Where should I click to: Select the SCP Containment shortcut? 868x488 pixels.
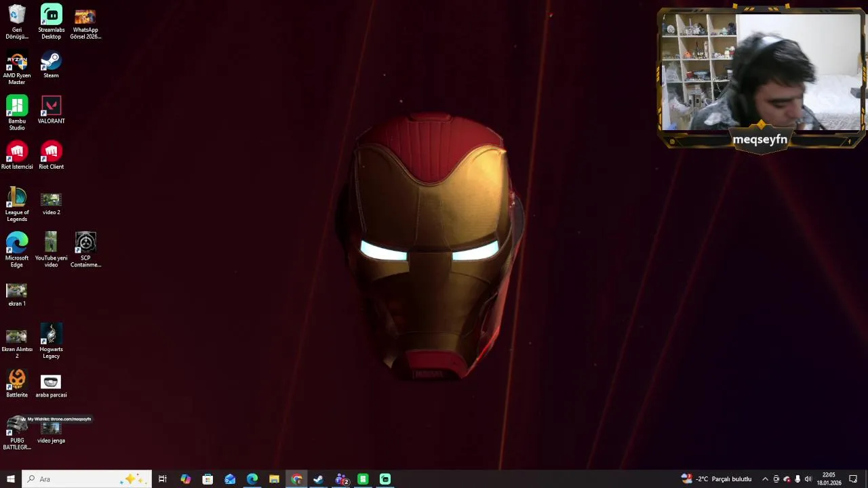tap(85, 250)
